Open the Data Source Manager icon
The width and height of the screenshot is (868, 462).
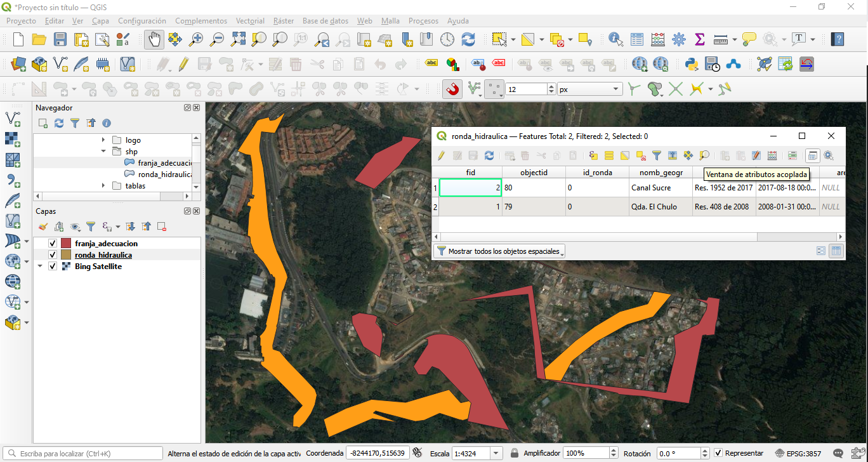pyautogui.click(x=18, y=64)
